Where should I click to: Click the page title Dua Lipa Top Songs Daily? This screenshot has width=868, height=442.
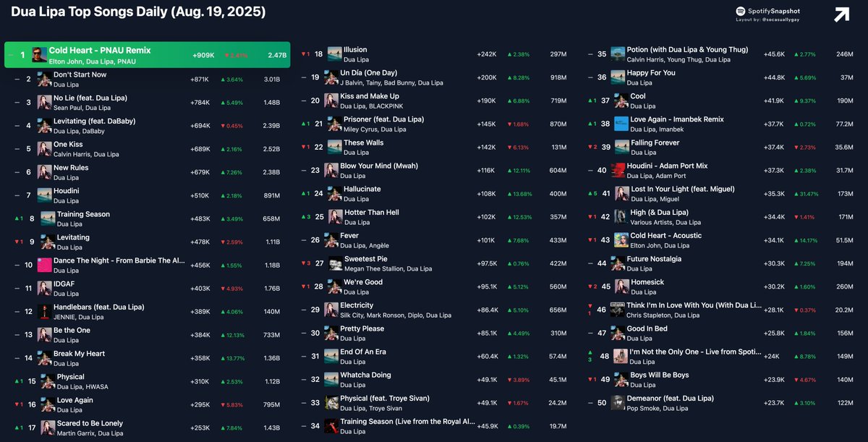(138, 12)
